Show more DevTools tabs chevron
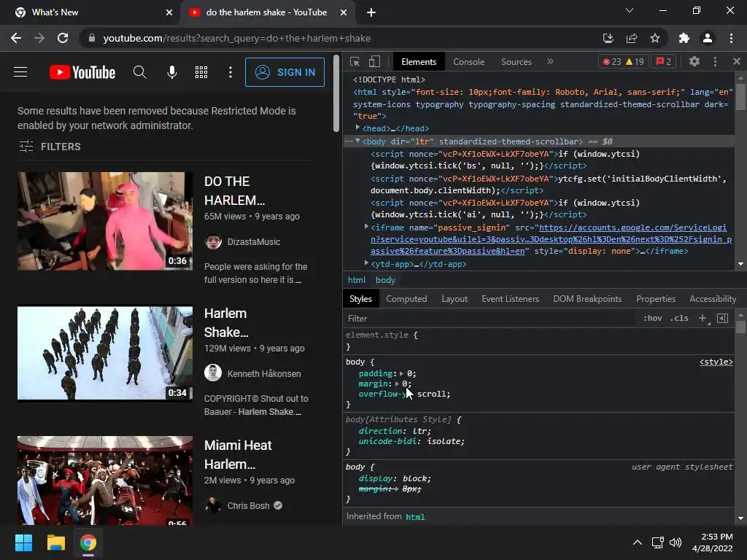Screen dimensions: 747x560 (x=550, y=61)
